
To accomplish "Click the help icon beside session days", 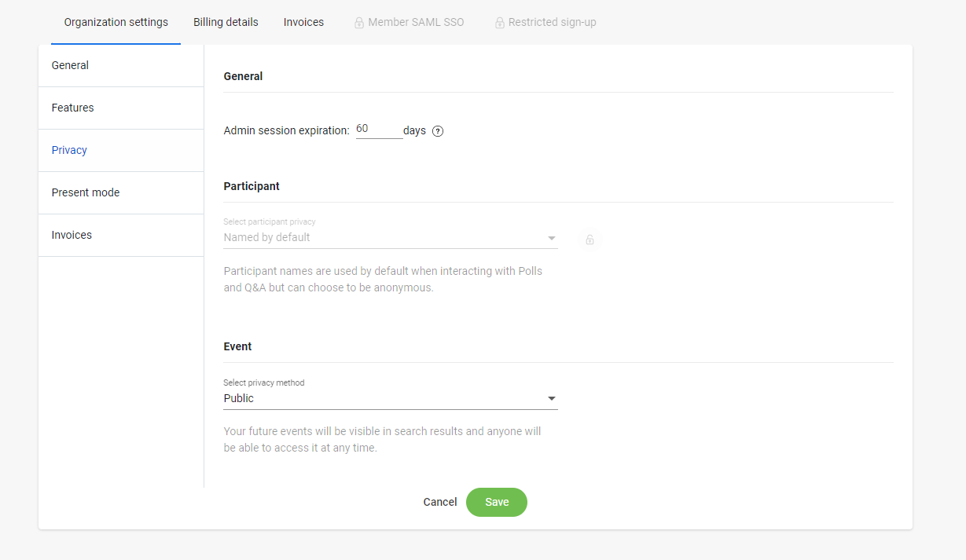I will point(438,131).
